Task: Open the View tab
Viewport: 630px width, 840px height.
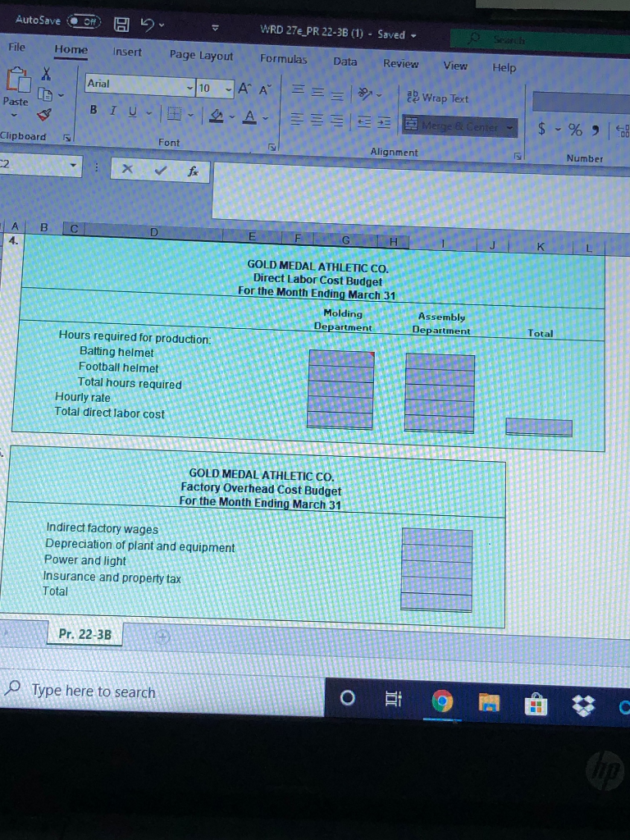Action: click(x=455, y=66)
